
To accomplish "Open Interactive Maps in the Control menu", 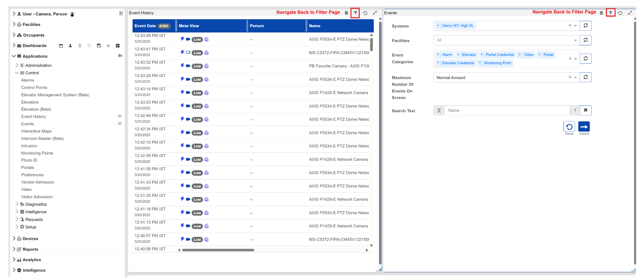I will pos(36,131).
